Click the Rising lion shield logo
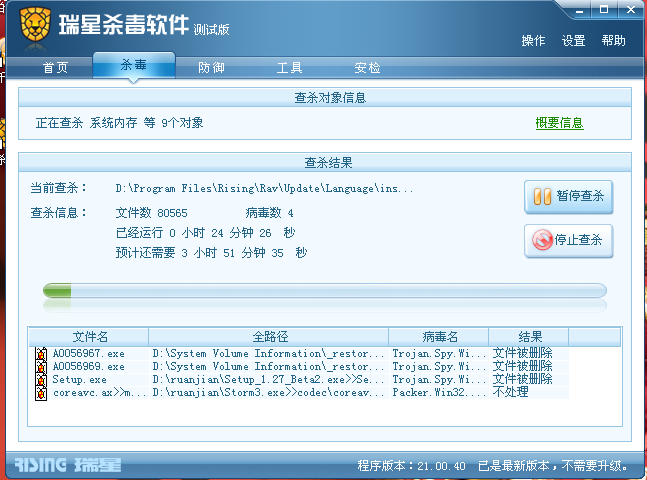This screenshot has width=647, height=480. (x=35, y=25)
